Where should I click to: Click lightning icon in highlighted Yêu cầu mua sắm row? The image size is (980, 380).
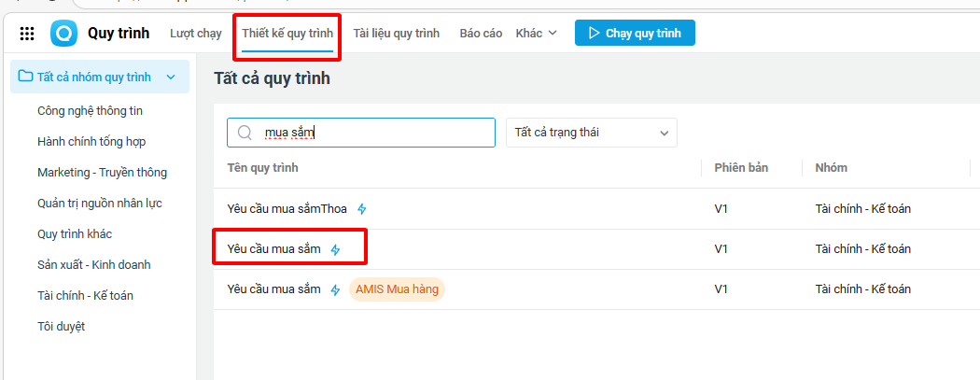pos(336,250)
